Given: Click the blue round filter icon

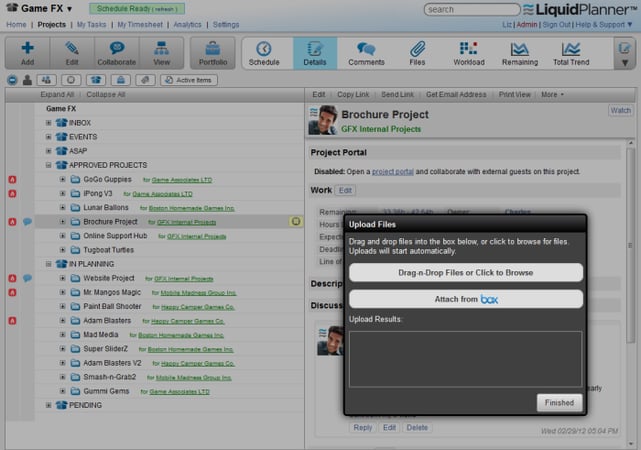Looking at the screenshot, I should (x=12, y=80).
